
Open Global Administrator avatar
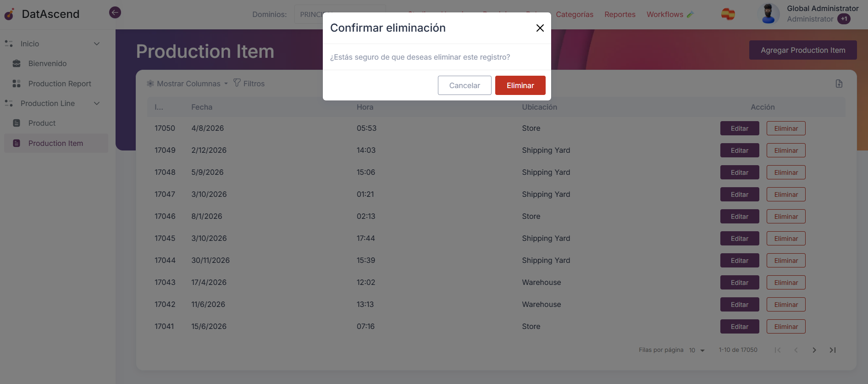coord(768,14)
